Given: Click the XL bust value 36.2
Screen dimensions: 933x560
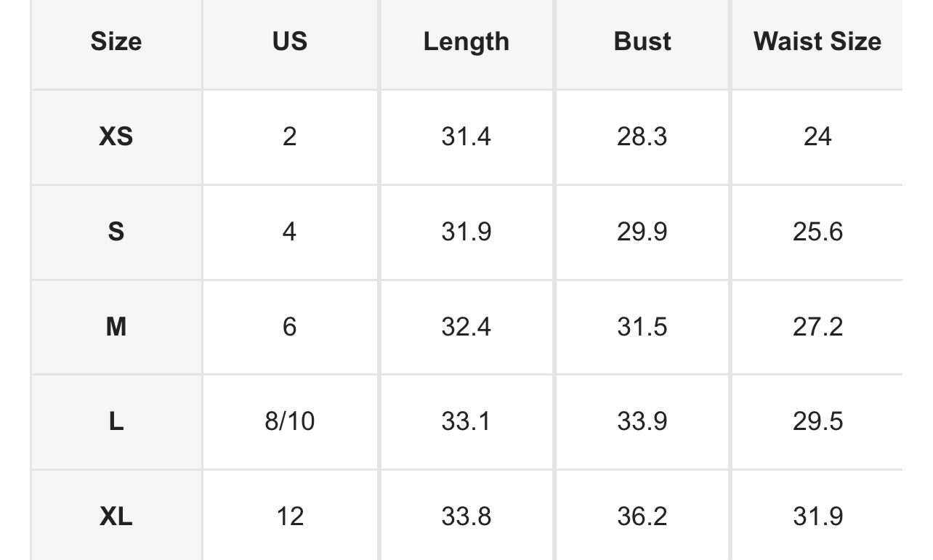Looking at the screenshot, I should (642, 516).
